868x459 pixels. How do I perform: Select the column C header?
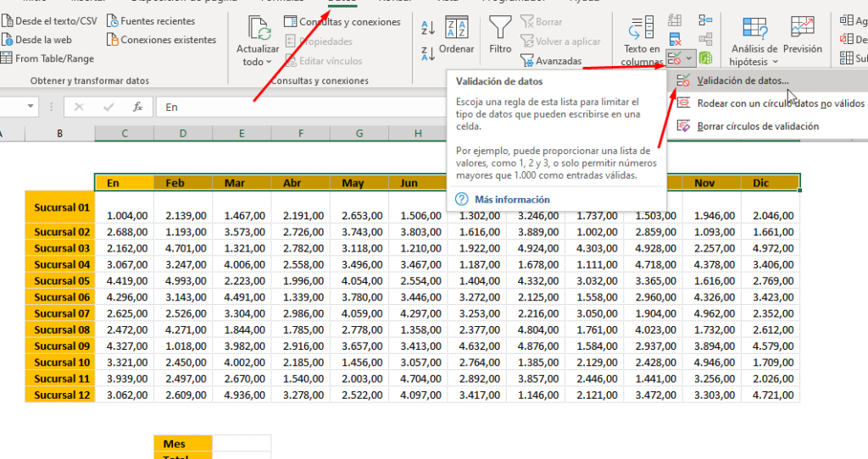(125, 133)
